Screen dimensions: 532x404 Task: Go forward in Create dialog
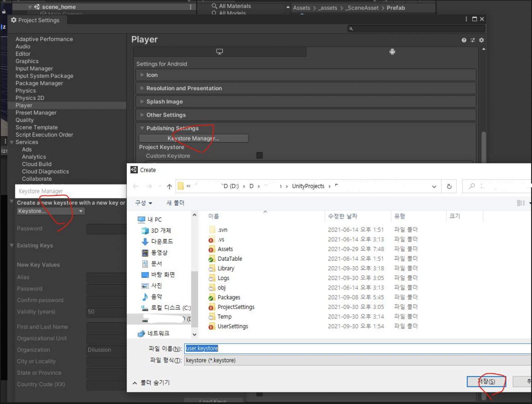click(x=149, y=186)
